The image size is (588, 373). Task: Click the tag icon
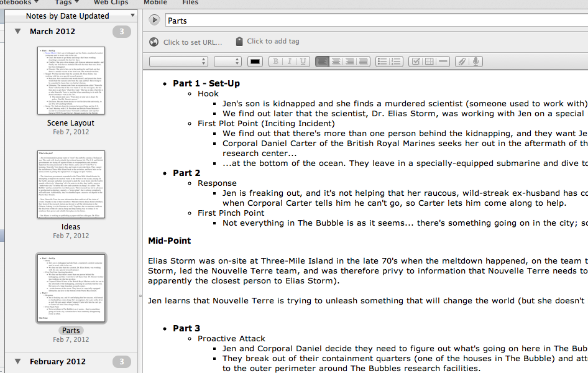click(239, 41)
